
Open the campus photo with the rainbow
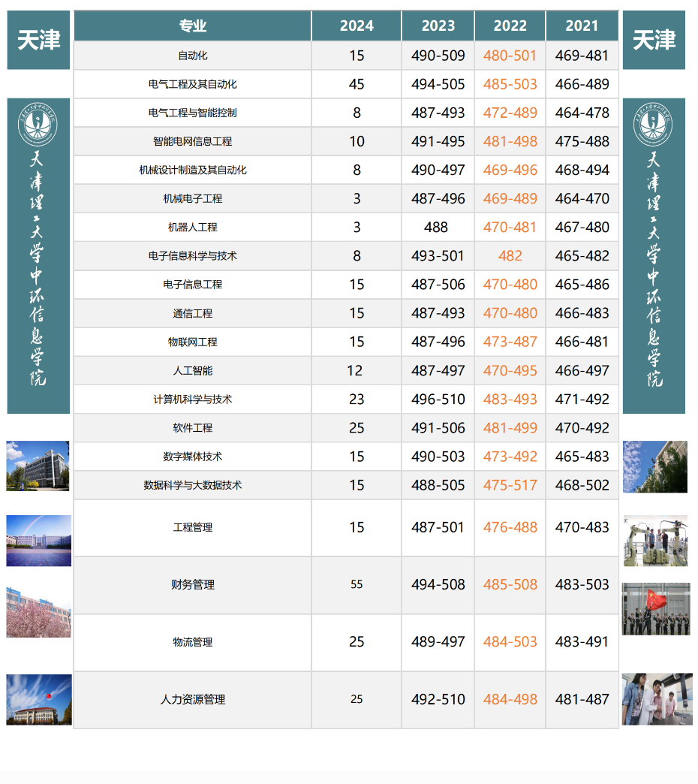[x=38, y=541]
